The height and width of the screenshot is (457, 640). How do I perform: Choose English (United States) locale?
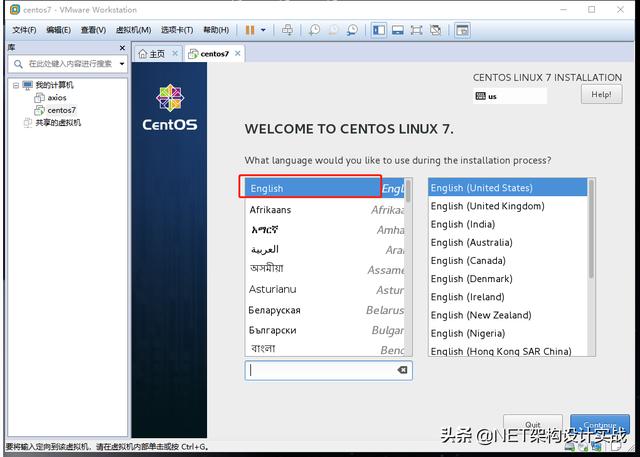[508, 188]
